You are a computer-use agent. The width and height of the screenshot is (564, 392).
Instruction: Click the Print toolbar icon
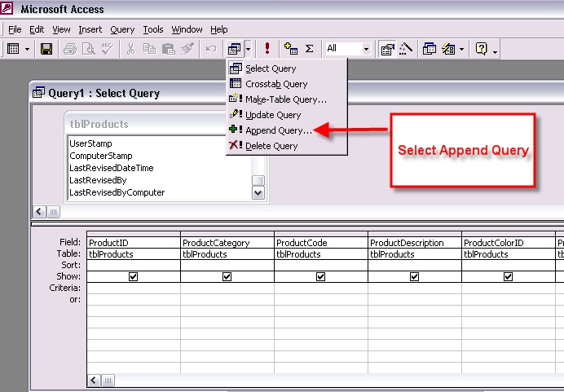click(70, 49)
